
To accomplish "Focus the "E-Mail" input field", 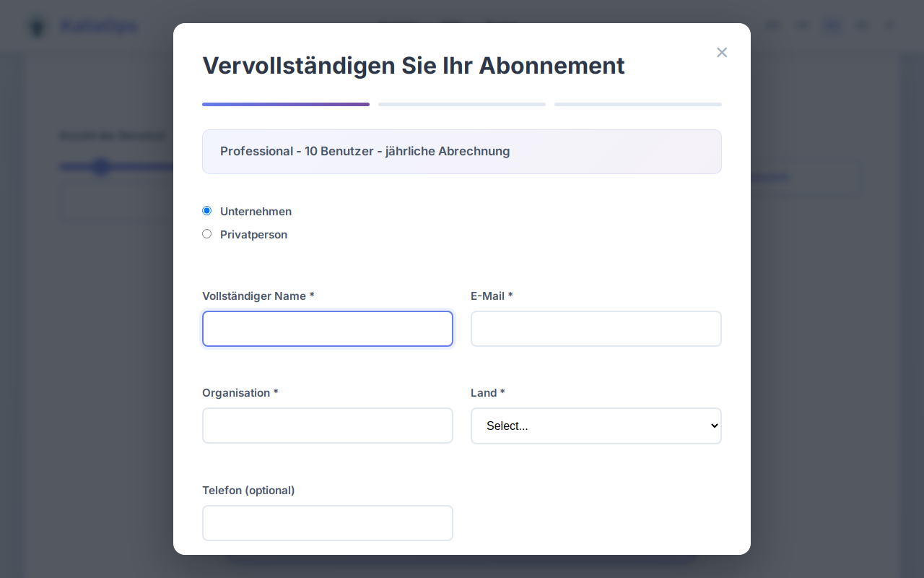I will pyautogui.click(x=596, y=329).
